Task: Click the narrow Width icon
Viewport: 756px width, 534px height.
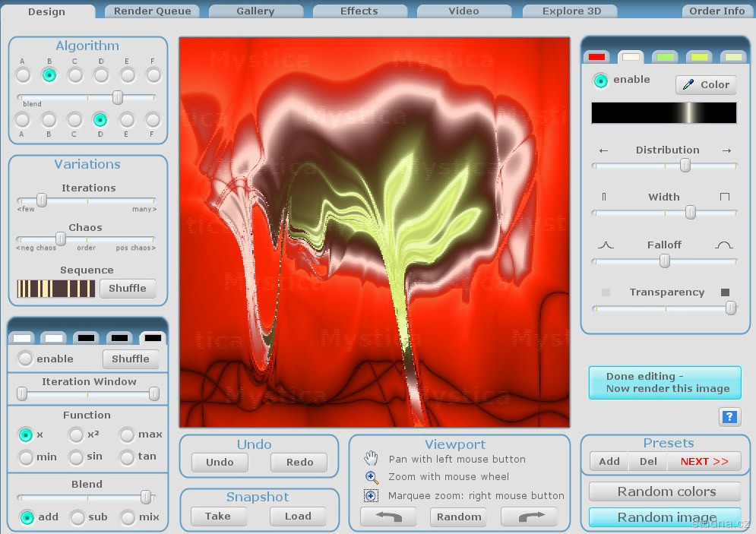Action: pyautogui.click(x=603, y=197)
